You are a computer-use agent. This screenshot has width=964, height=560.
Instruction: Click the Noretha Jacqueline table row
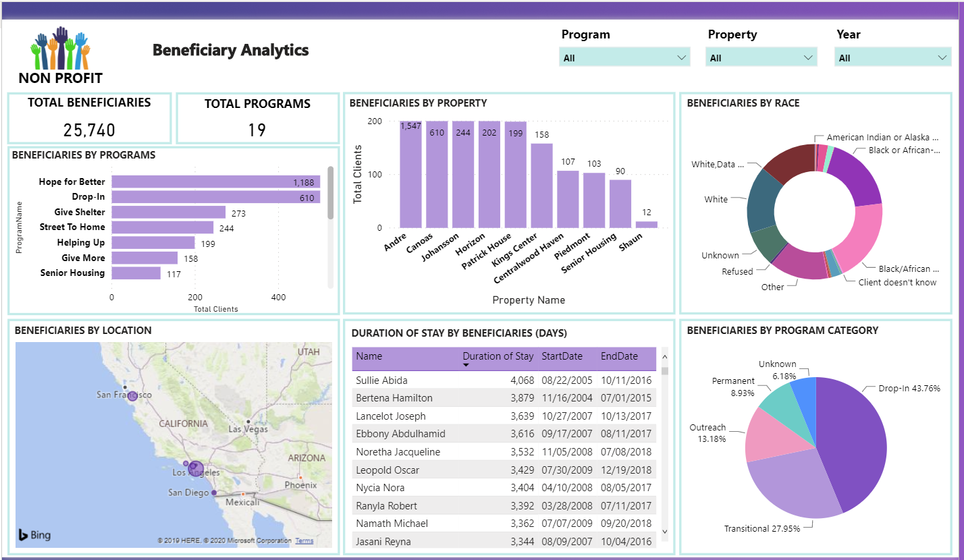tap(506, 451)
